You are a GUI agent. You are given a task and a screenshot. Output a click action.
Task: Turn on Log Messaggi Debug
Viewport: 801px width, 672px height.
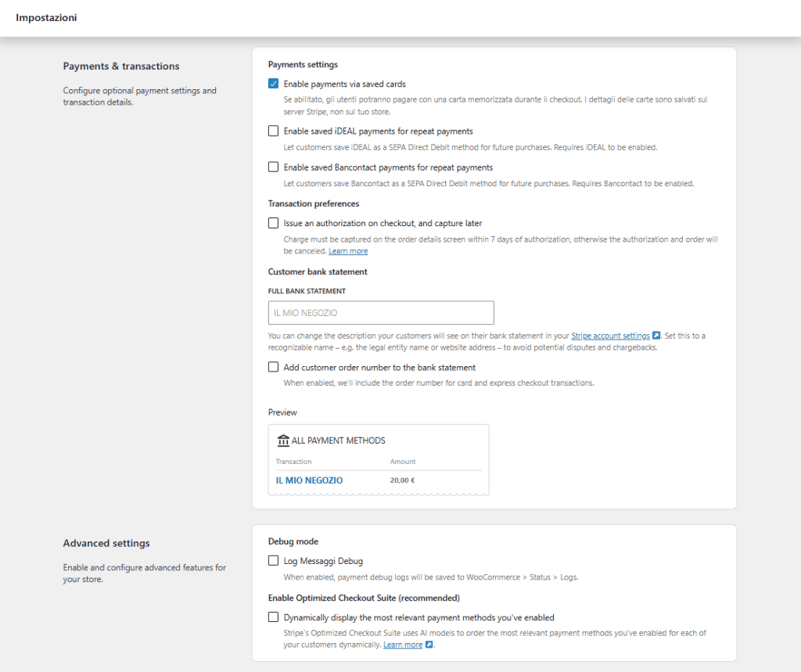[x=273, y=560]
